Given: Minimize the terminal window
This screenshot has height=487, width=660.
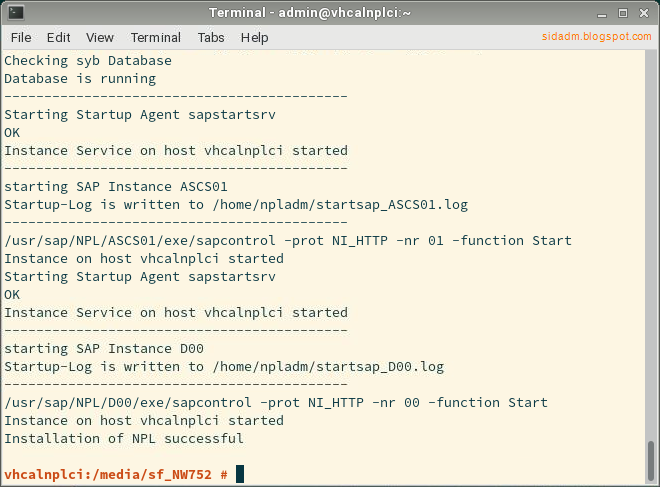Looking at the screenshot, I should 602,14.
